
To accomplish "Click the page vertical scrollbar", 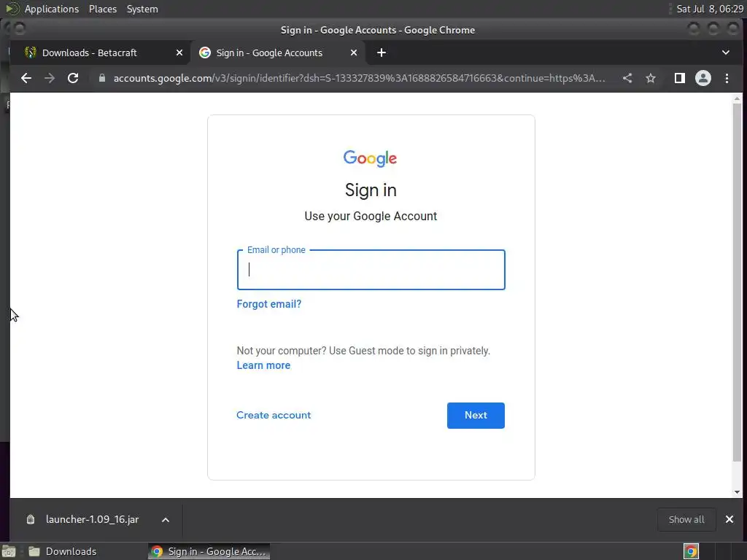I will pos(737,282).
